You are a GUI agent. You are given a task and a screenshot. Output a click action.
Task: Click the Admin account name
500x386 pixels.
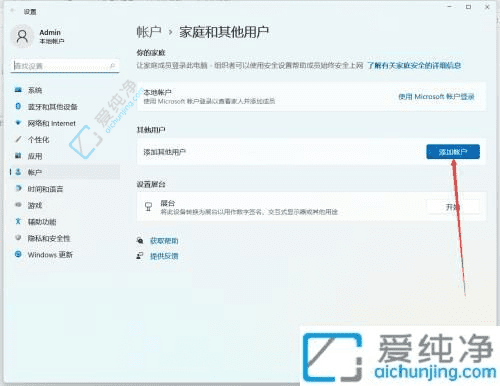50,32
